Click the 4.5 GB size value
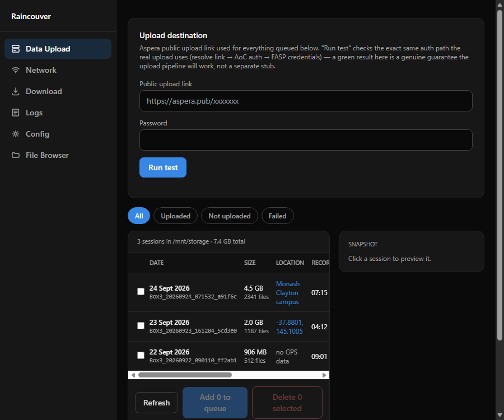Screen dimensions: 504x420 point(254,288)
